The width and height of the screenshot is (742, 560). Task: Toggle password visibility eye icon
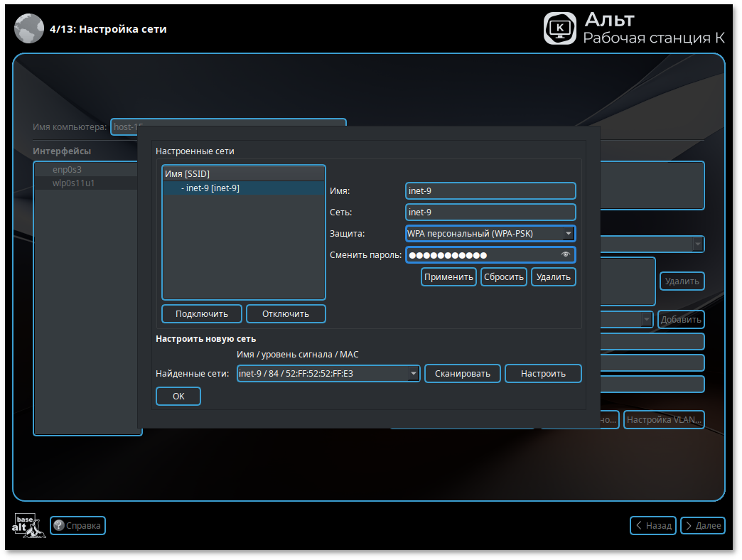tap(566, 254)
